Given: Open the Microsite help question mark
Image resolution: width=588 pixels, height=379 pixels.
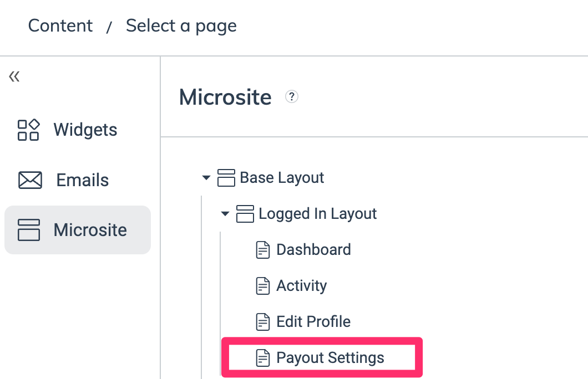Looking at the screenshot, I should (292, 97).
